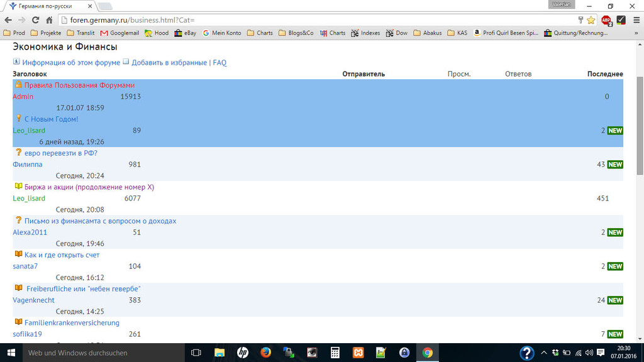
Task: Switch to the Германия по-русски tab
Action: coord(49,6)
